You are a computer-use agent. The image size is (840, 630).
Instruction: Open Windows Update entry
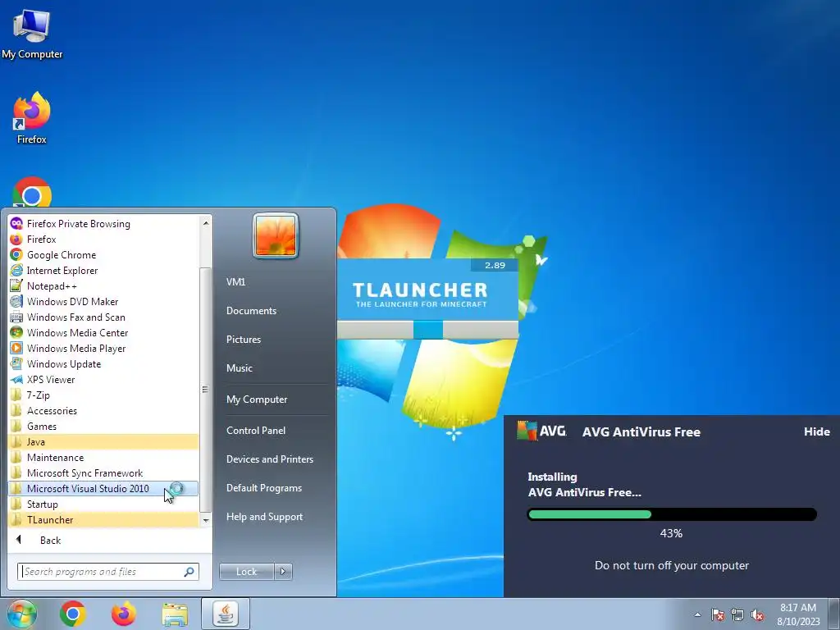103,363
